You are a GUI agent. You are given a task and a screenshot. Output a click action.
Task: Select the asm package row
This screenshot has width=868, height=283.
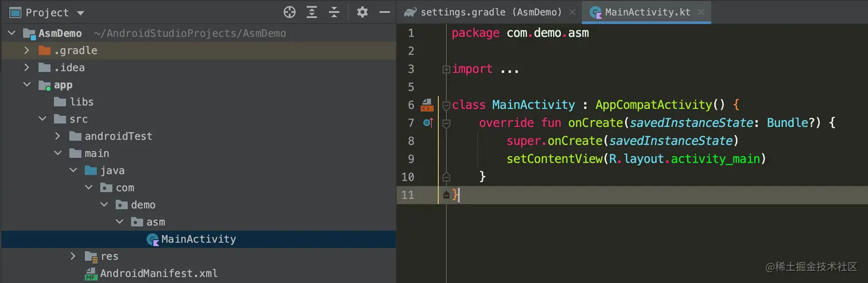tap(198, 222)
